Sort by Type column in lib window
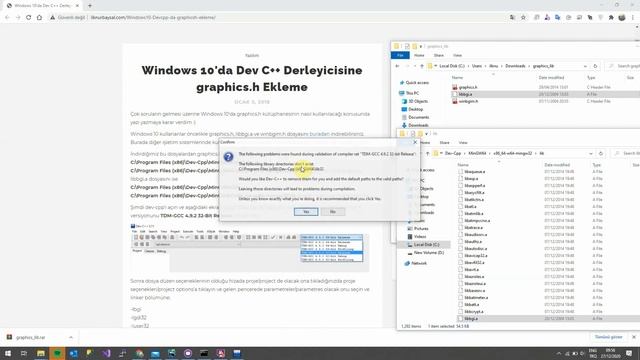 [x=596, y=164]
